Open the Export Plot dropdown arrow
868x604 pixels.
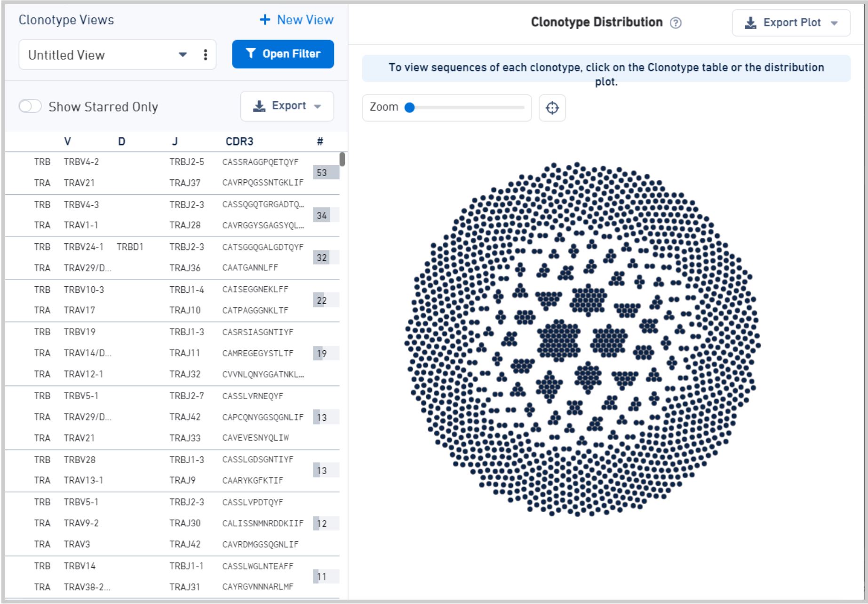(x=834, y=23)
